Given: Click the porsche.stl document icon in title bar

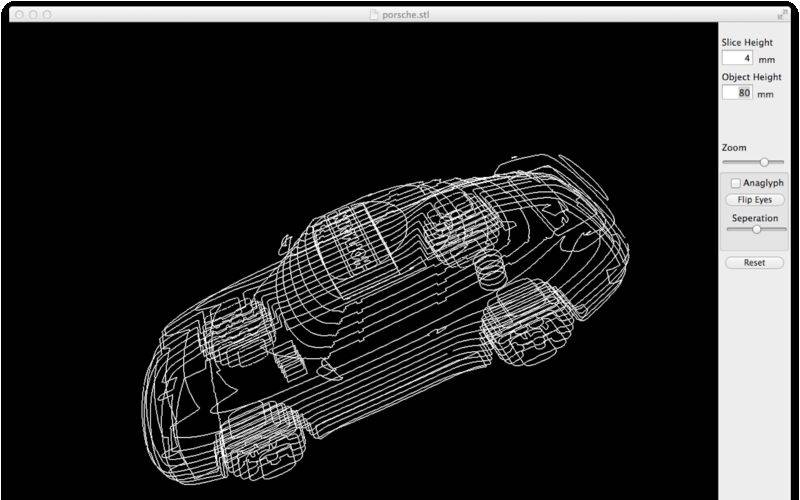Looking at the screenshot, I should pos(374,15).
